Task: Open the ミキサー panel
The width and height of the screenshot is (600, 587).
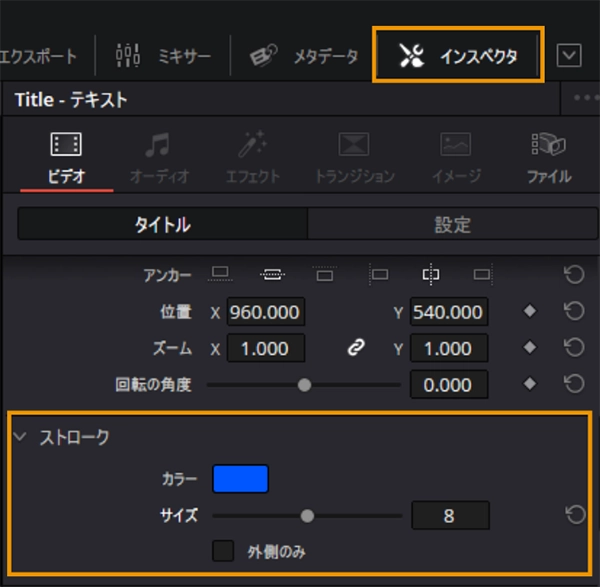Action: coord(163,56)
